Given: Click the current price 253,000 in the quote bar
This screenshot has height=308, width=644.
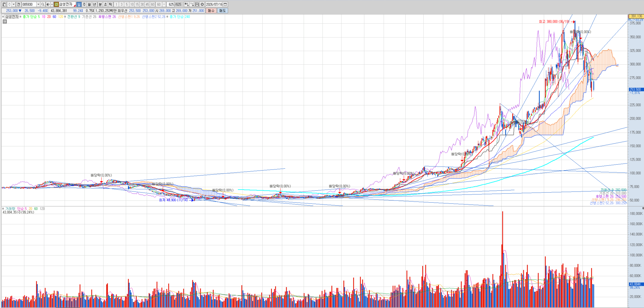Looking at the screenshot, I should pos(12,11).
